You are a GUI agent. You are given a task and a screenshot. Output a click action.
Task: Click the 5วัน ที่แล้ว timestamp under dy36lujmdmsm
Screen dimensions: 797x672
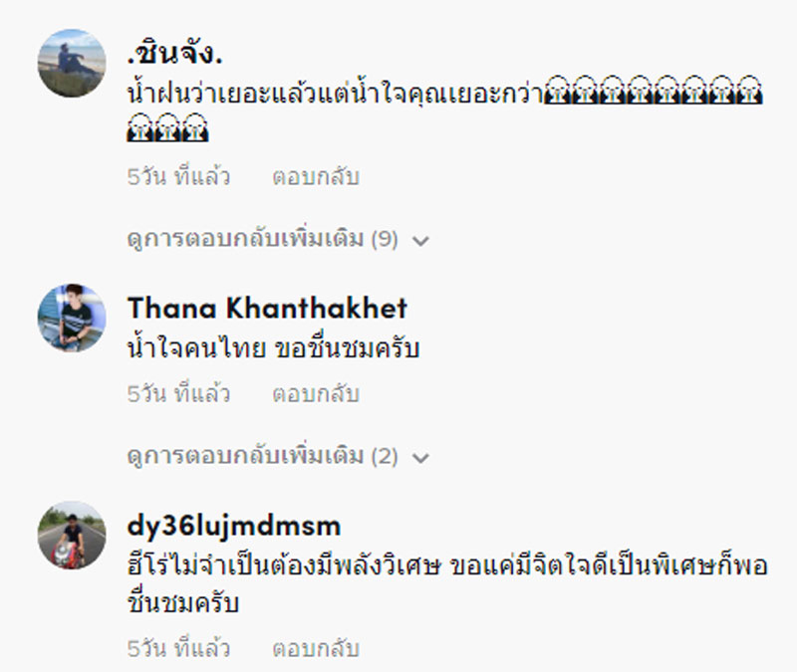coord(178,649)
